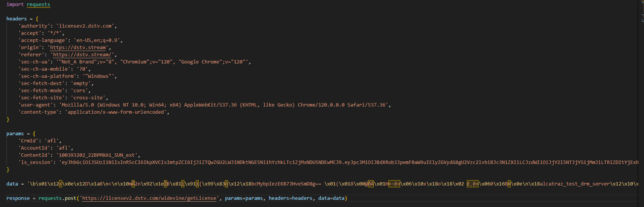Follow the licensev2 getLicense URL link
The image size is (644, 207).
[150, 198]
